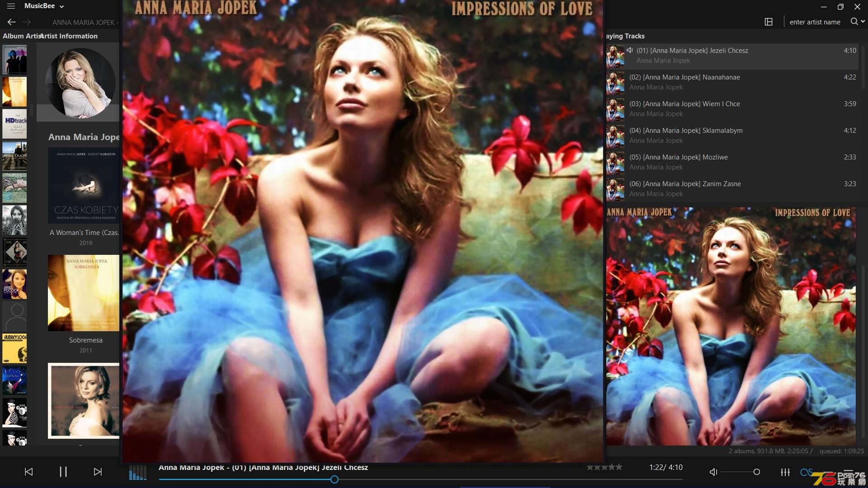Play track (04) Sklamalabym
This screenshot has height=488, width=868.
pos(732,136)
